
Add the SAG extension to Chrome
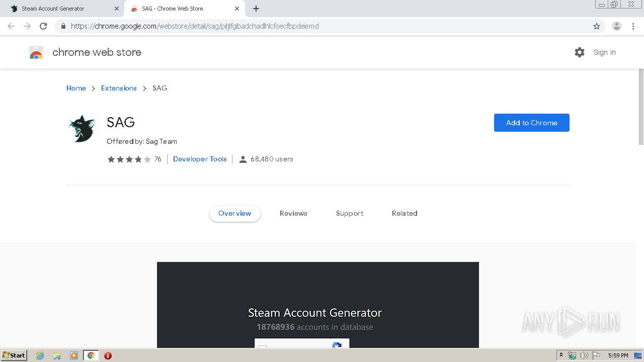[531, 123]
